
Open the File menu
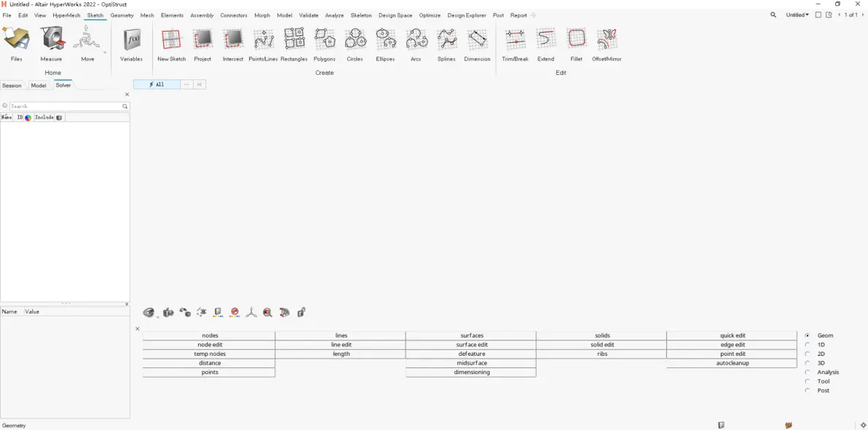pyautogui.click(x=7, y=15)
